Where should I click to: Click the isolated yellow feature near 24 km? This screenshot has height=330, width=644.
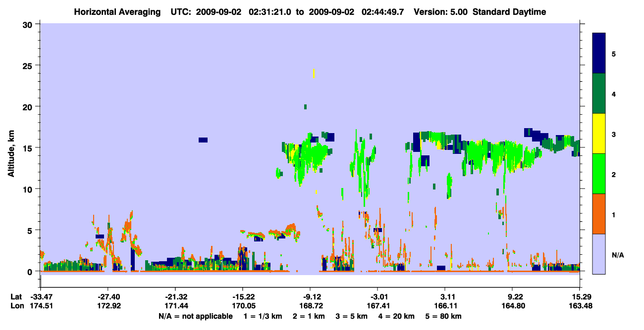pos(314,73)
